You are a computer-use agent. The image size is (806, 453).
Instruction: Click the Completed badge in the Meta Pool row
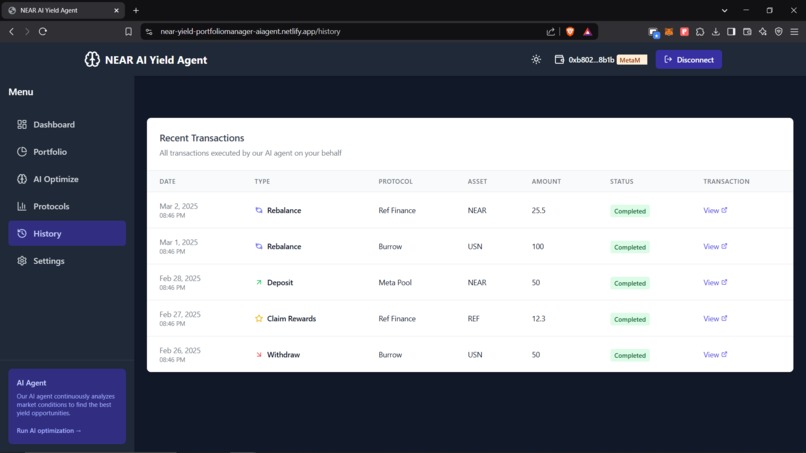point(630,283)
